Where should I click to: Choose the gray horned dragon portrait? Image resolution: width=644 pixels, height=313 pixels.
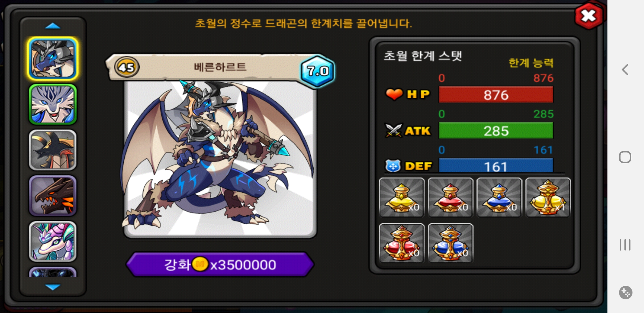(53, 150)
